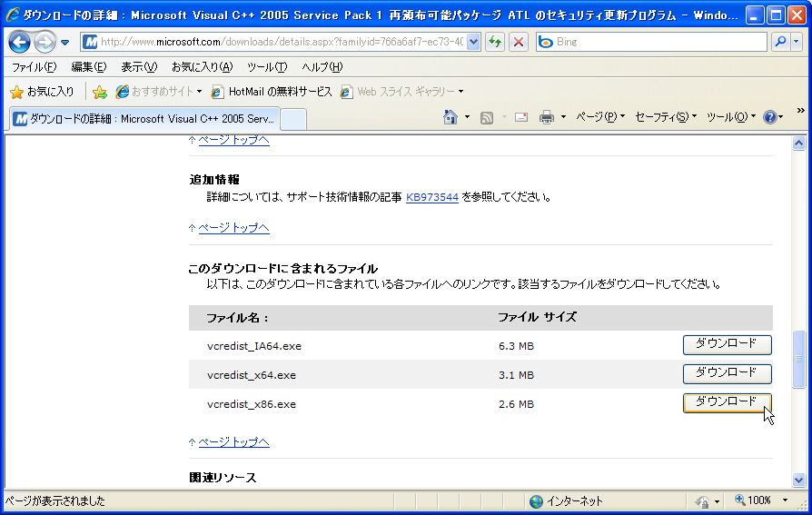The height and width of the screenshot is (515, 812).
Task: Click ページトップへ link below 追加情報
Action: tap(233, 228)
